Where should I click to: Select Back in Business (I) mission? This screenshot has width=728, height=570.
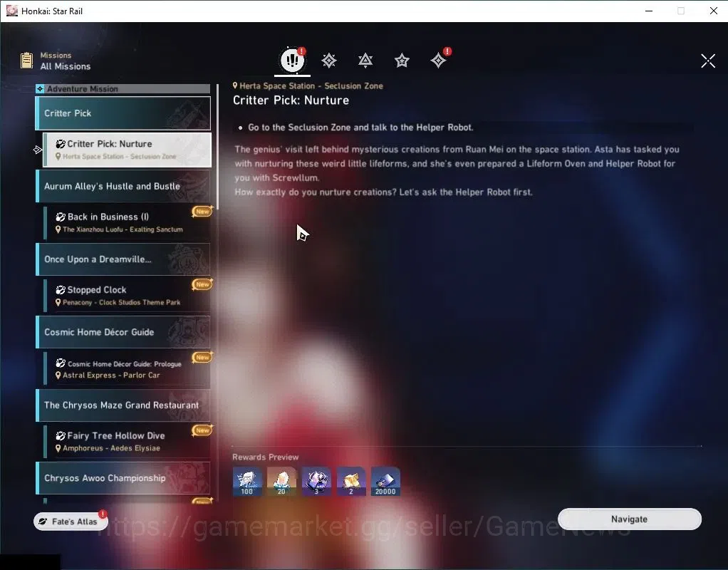[127, 222]
